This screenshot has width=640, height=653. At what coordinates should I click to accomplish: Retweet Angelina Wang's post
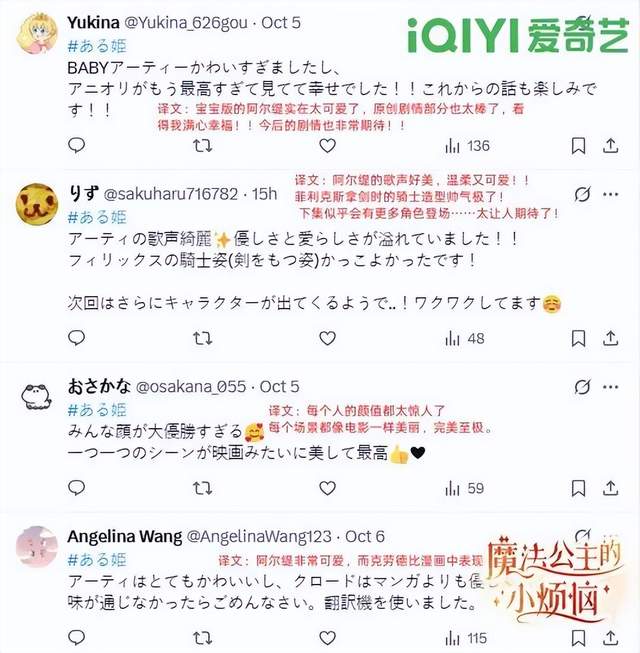(x=202, y=638)
